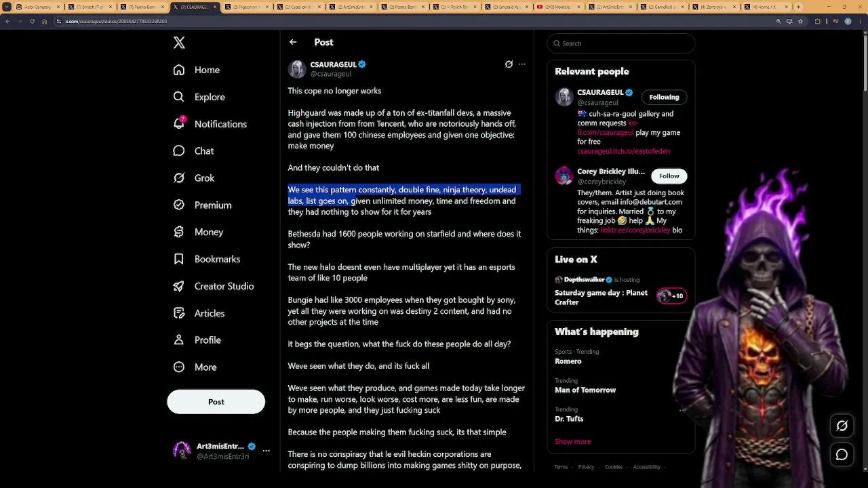
Task: Open the Money dollar icon
Action: pos(179,232)
